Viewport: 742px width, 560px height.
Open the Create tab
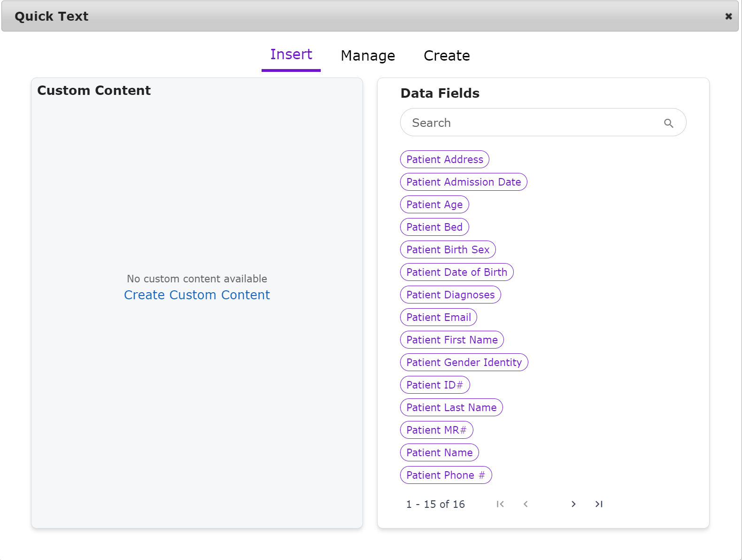tap(447, 56)
